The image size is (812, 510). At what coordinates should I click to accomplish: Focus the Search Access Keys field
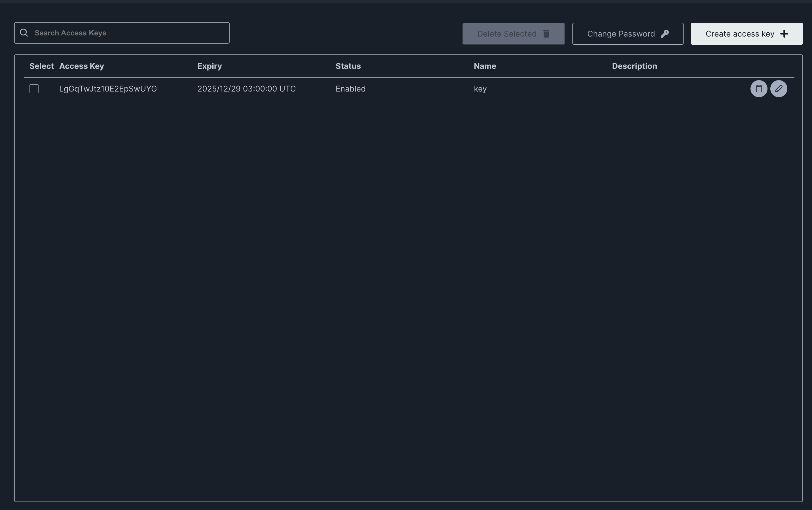[x=128, y=33]
